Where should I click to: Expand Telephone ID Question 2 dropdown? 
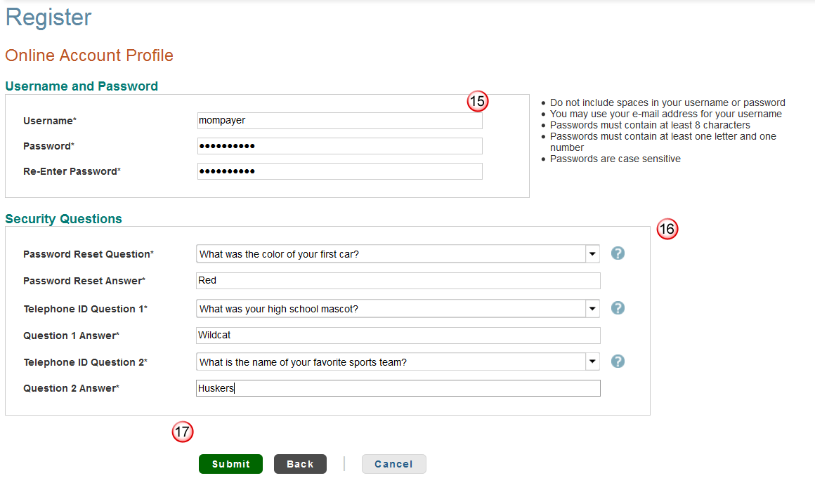pyautogui.click(x=593, y=362)
